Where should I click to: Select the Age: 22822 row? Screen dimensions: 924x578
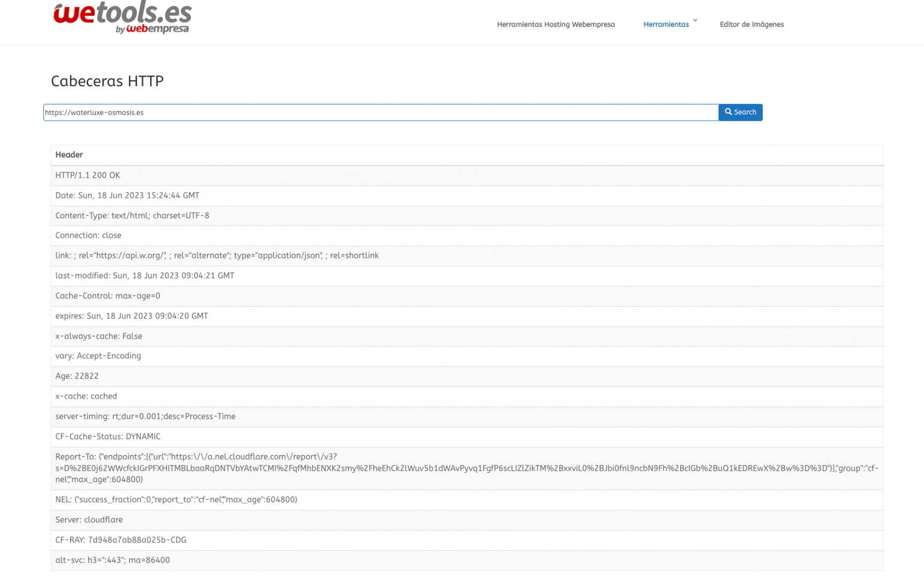(467, 376)
